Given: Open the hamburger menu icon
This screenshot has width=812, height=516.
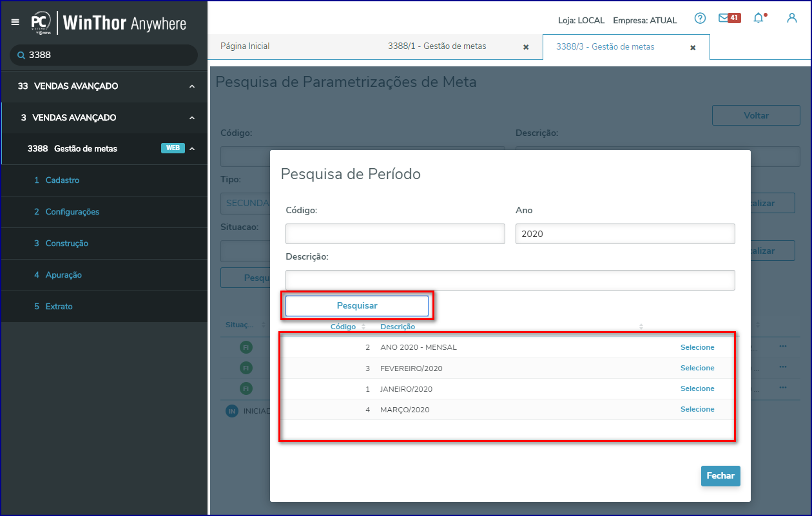Looking at the screenshot, I should pyautogui.click(x=15, y=22).
